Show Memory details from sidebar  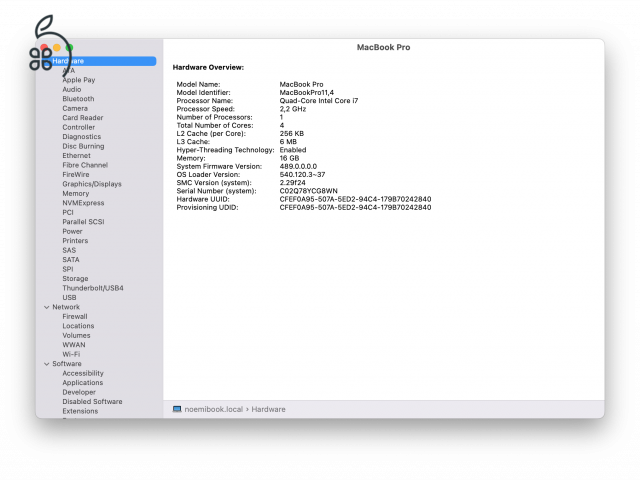pyautogui.click(x=75, y=193)
